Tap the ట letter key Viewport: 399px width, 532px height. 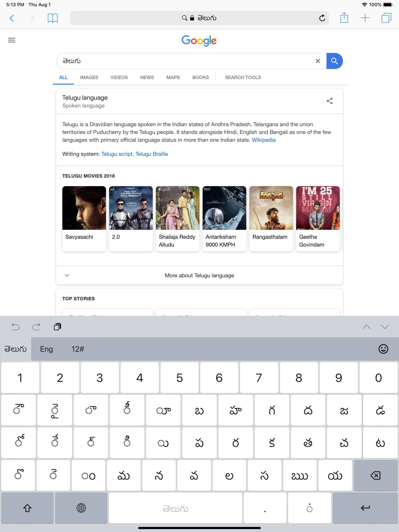coord(380,443)
